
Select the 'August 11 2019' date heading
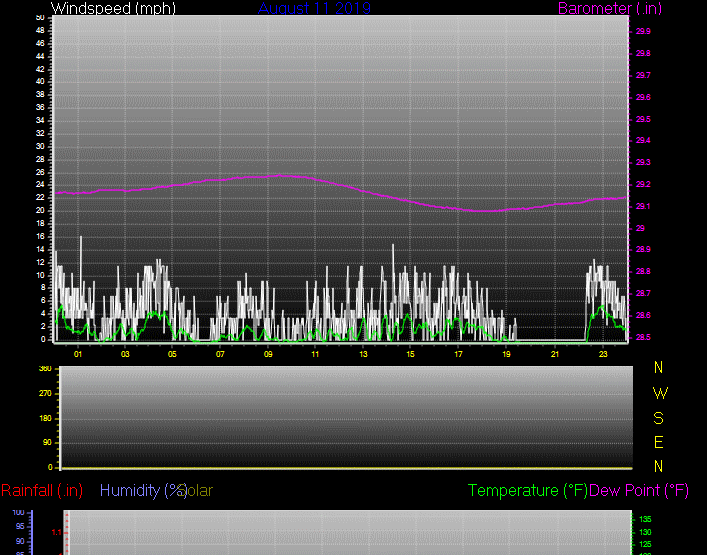(314, 8)
